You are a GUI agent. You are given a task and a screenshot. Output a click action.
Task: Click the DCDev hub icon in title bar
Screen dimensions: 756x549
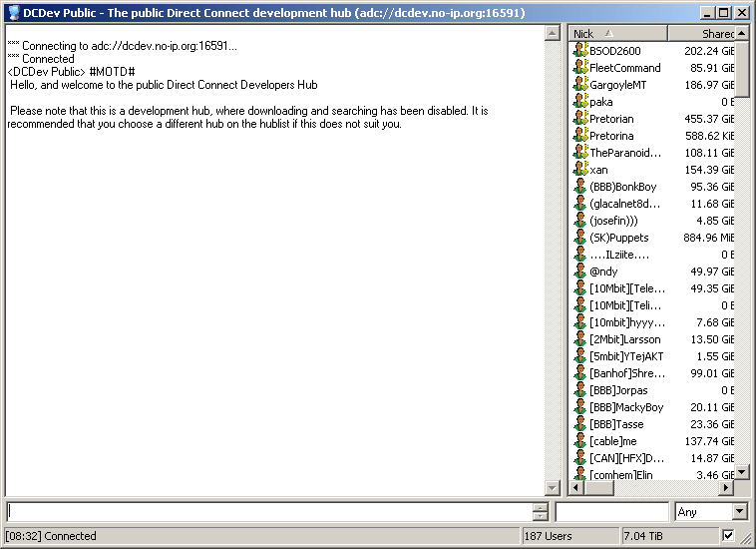[15, 13]
